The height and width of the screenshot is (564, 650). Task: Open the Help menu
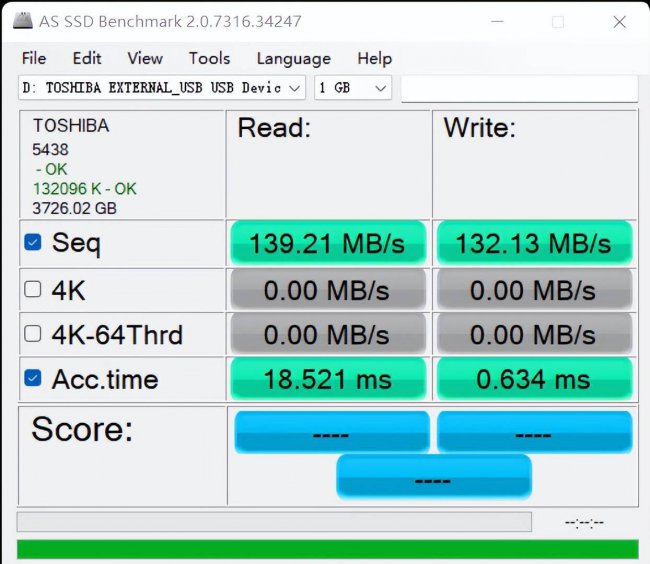[374, 58]
